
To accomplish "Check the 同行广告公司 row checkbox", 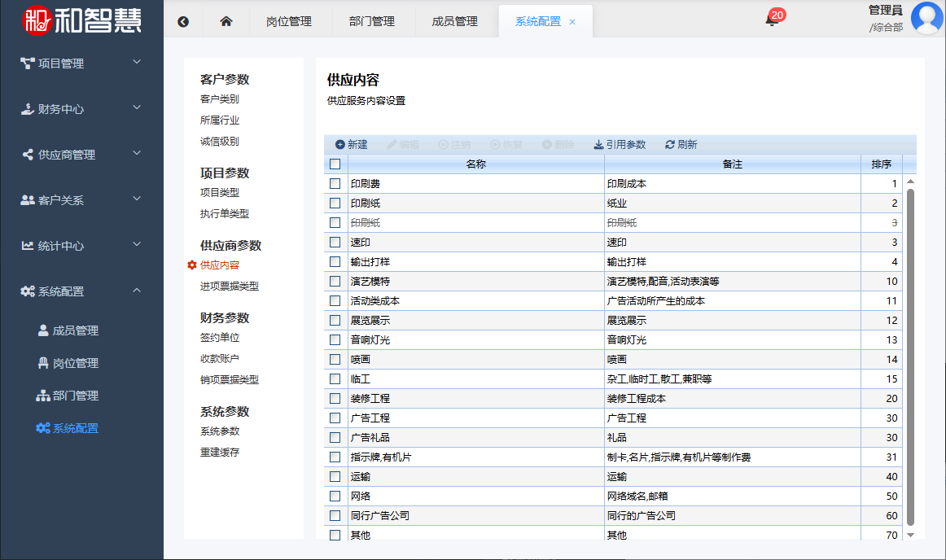I will (x=335, y=516).
